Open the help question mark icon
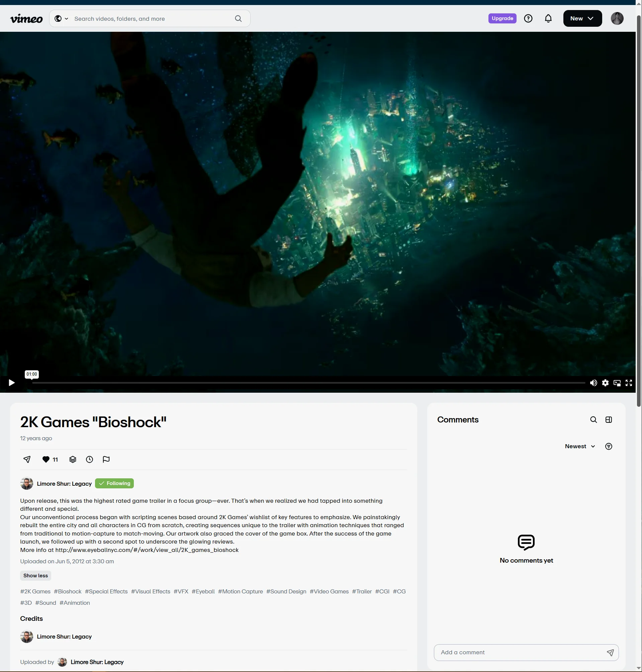Viewport: 642px width, 672px height. point(528,18)
